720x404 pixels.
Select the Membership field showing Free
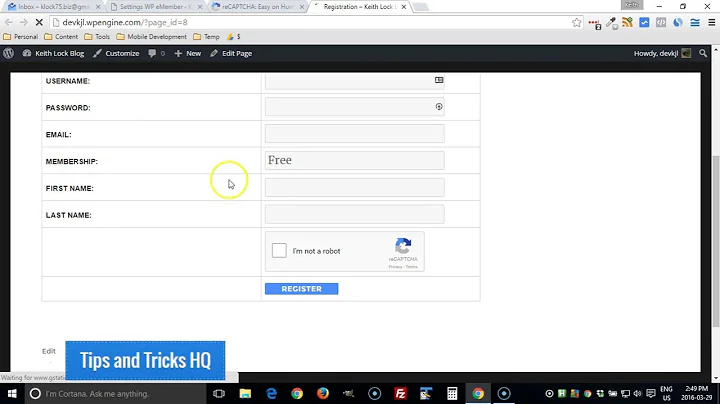[354, 160]
